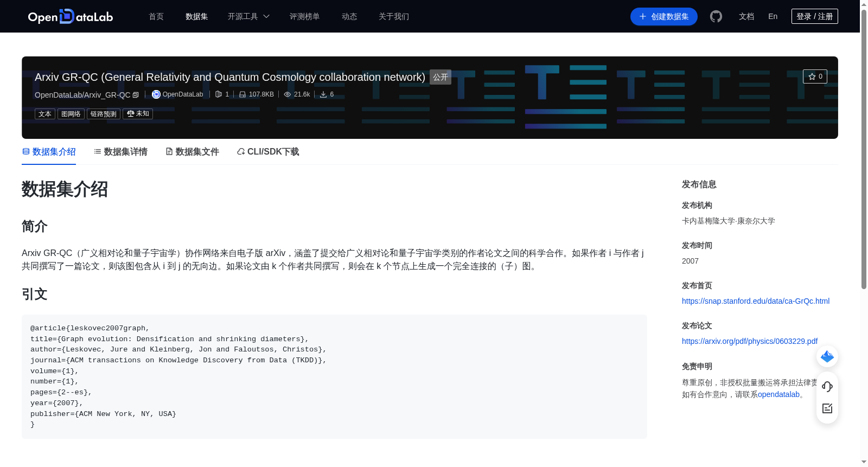The height and width of the screenshot is (467, 868).
Task: Star this dataset
Action: [815, 76]
